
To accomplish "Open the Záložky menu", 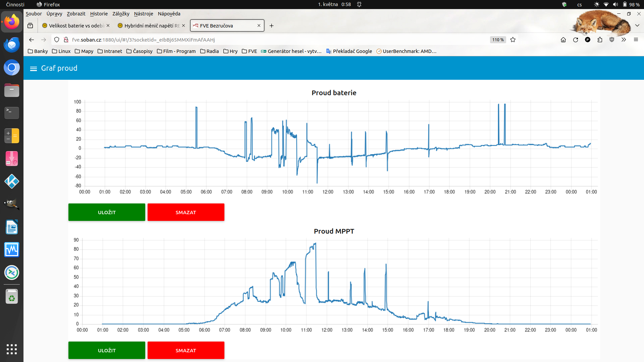I will tap(121, 14).
